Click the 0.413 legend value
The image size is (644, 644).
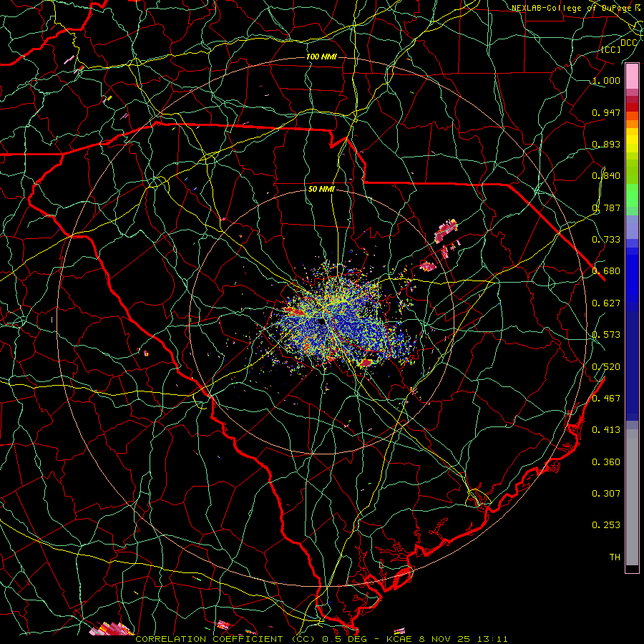pyautogui.click(x=606, y=430)
